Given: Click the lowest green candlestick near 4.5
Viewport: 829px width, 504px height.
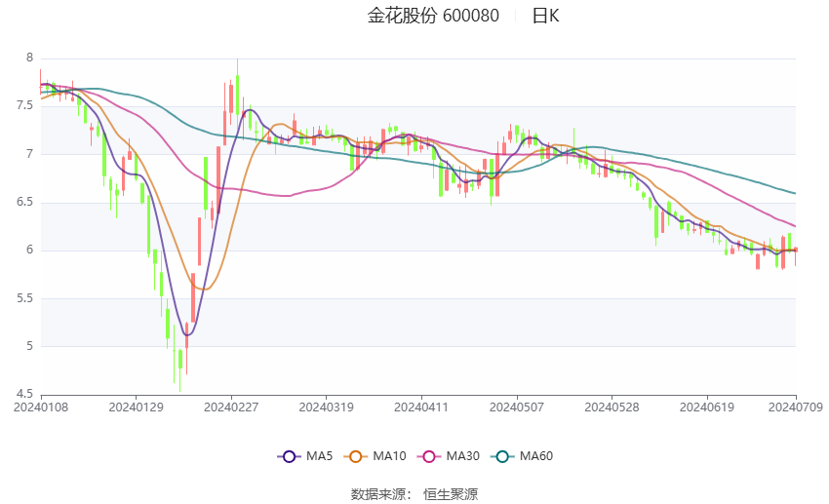Looking at the screenshot, I should 180,360.
